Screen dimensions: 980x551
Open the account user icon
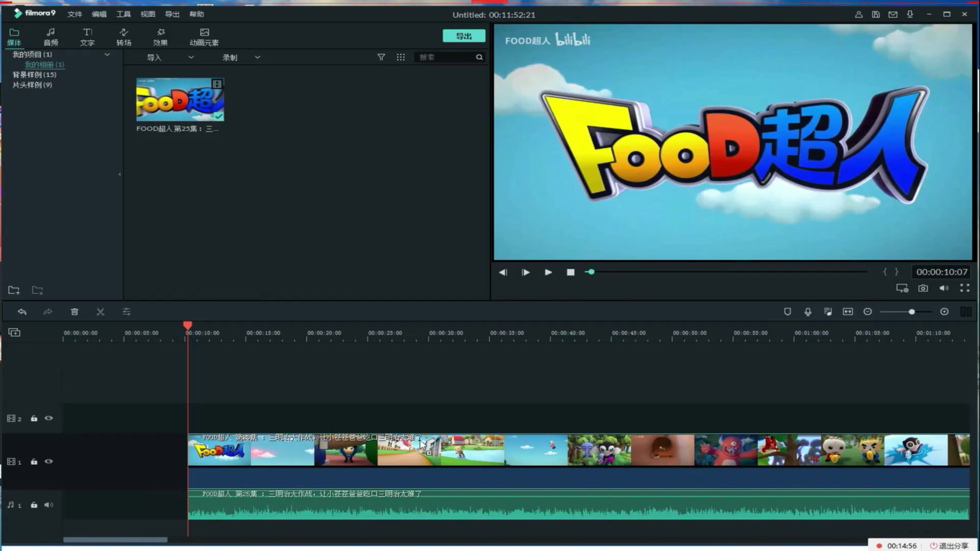coord(859,14)
